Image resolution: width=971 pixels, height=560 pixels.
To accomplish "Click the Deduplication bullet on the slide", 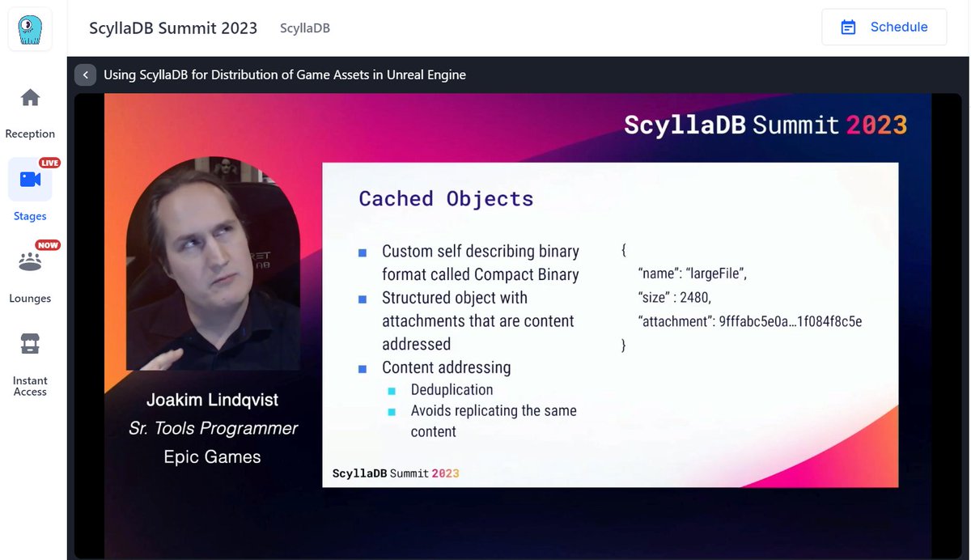I will click(x=452, y=389).
